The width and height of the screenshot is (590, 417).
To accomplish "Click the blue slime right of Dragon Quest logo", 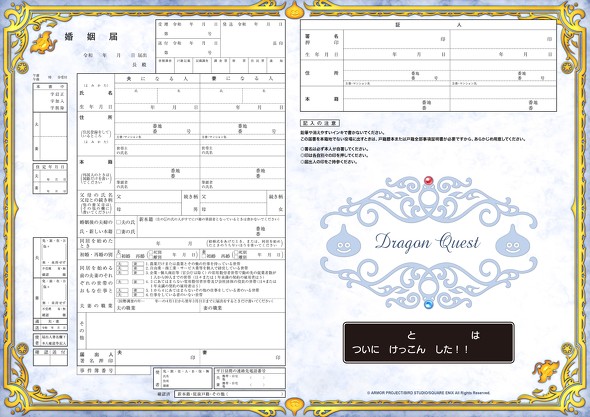I will (x=512, y=241).
